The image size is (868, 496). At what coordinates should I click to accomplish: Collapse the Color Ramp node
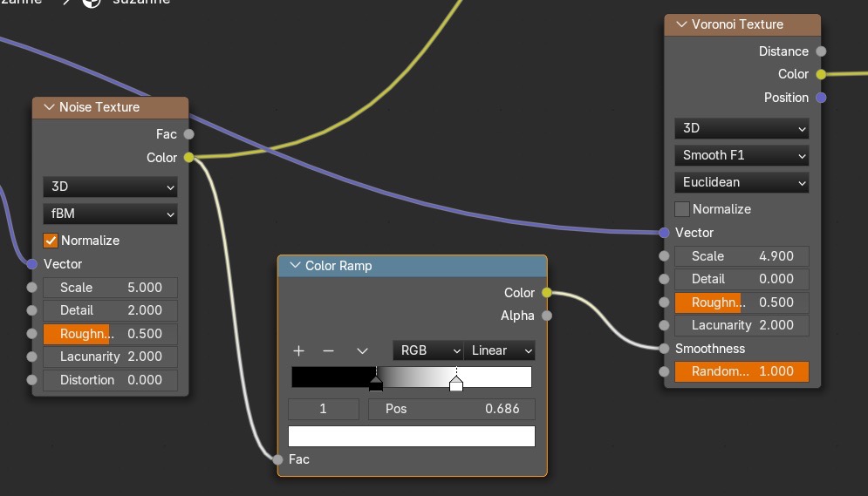pyautogui.click(x=295, y=265)
